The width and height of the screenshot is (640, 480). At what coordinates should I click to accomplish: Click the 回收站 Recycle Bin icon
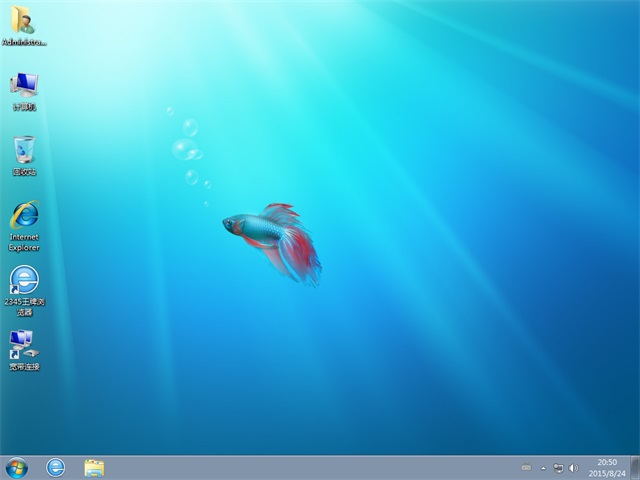click(24, 150)
